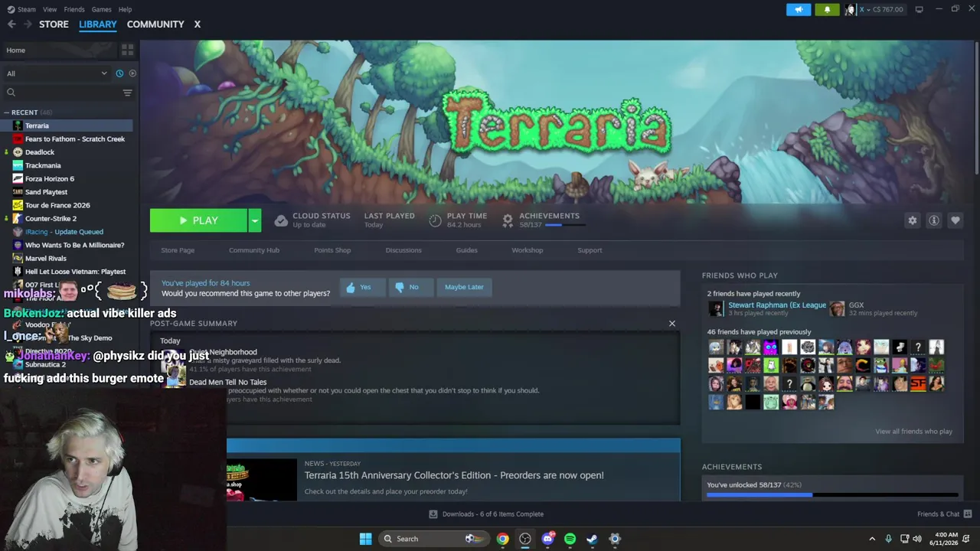Screen dimensions: 980x551
Task: Click the Cloud Status icon
Action: 281,220
